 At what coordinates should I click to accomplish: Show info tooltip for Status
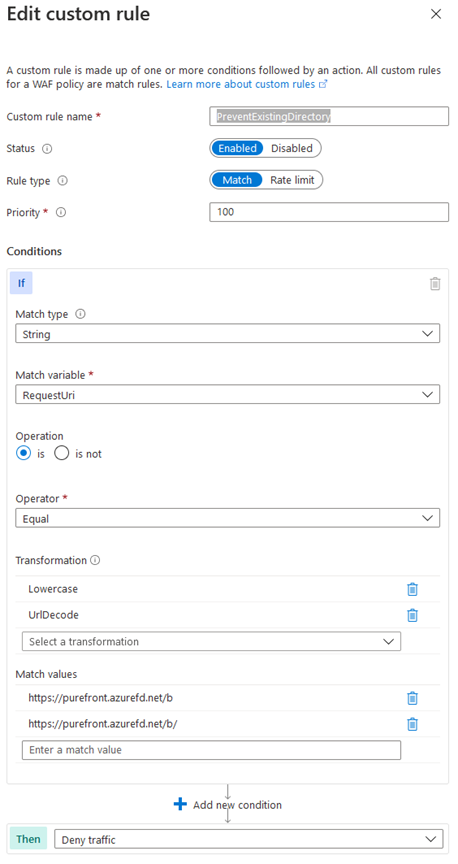click(x=47, y=149)
